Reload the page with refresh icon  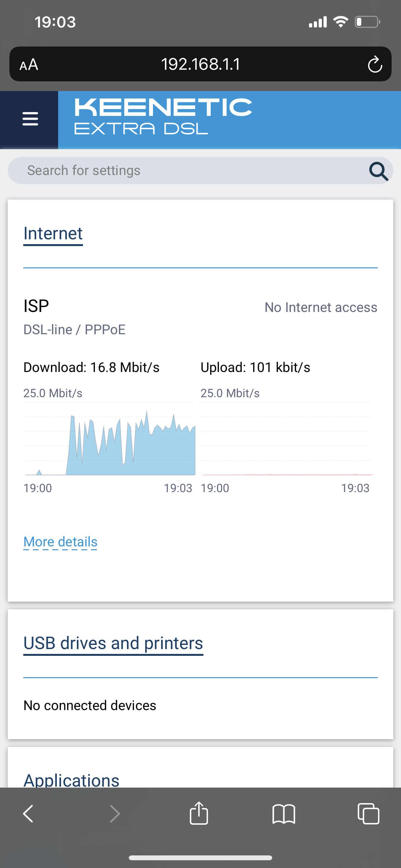[375, 64]
